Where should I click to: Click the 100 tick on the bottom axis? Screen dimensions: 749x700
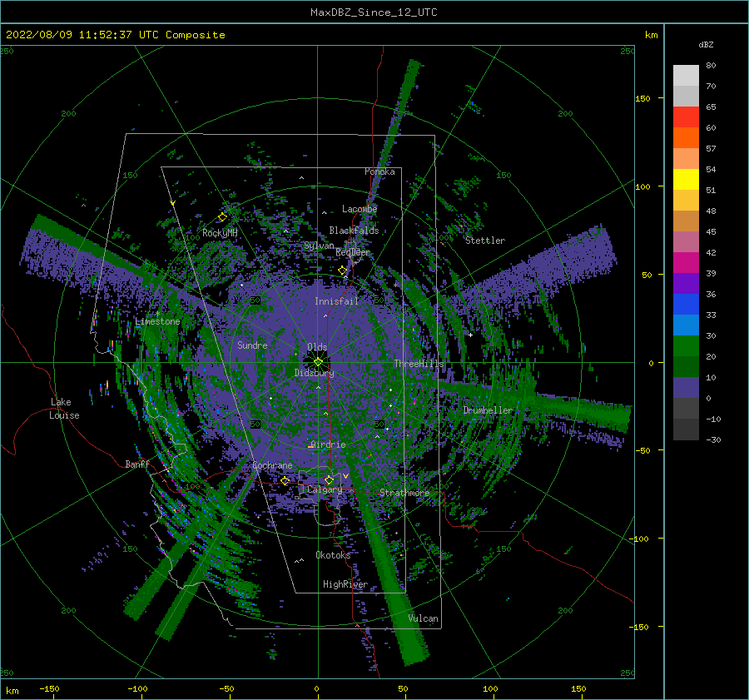[490, 688]
